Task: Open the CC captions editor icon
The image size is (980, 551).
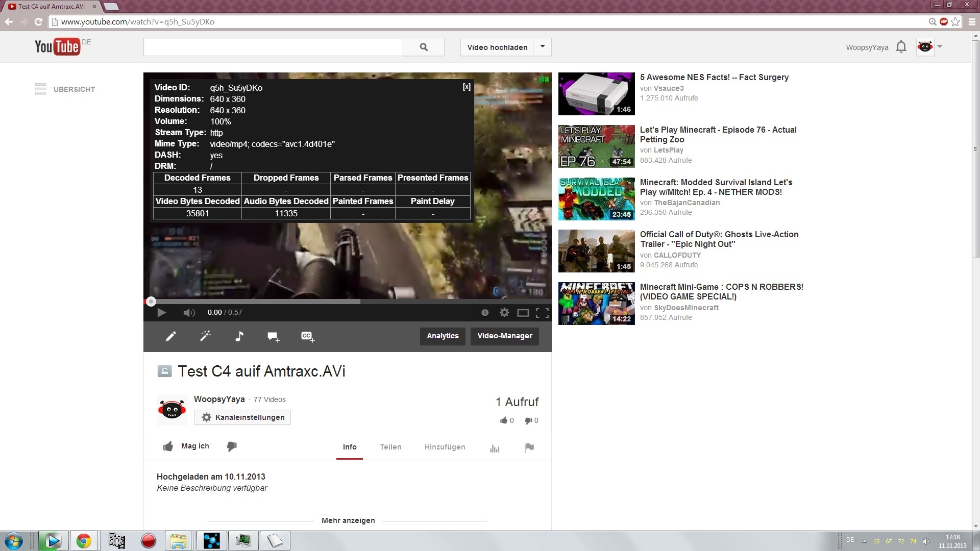Action: click(x=307, y=336)
